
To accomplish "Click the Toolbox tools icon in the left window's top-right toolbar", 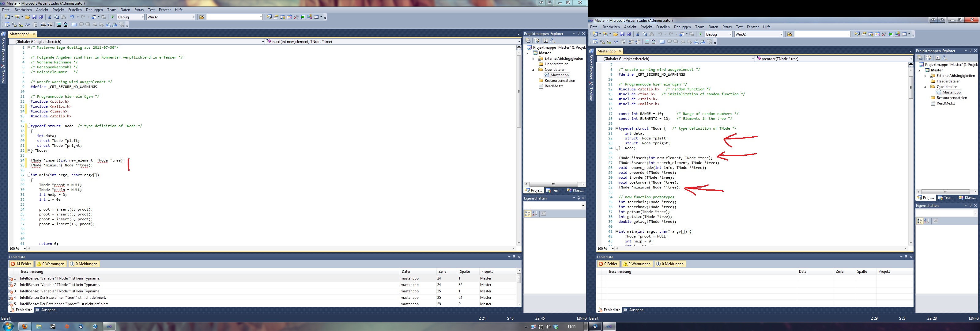I will [296, 17].
